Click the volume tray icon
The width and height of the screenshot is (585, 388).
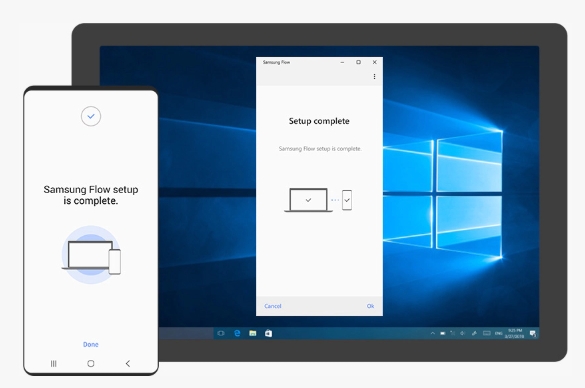(x=463, y=333)
